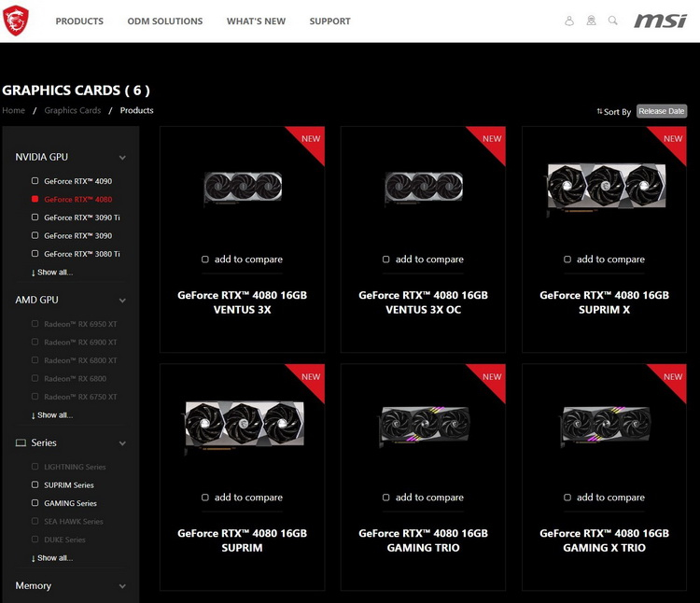Click the MSI dragon shield logo
The width and height of the screenshot is (700, 603).
[x=16, y=21]
